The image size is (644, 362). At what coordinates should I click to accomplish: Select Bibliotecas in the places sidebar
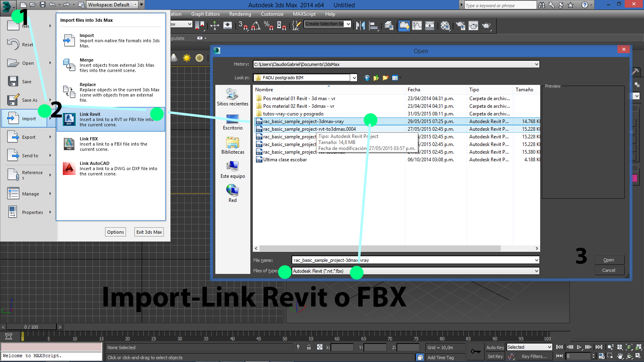[x=233, y=146]
